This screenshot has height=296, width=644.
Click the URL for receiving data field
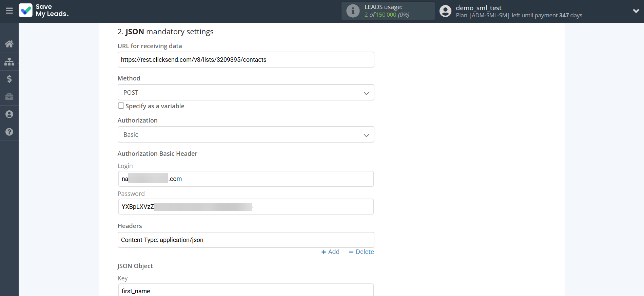246,60
